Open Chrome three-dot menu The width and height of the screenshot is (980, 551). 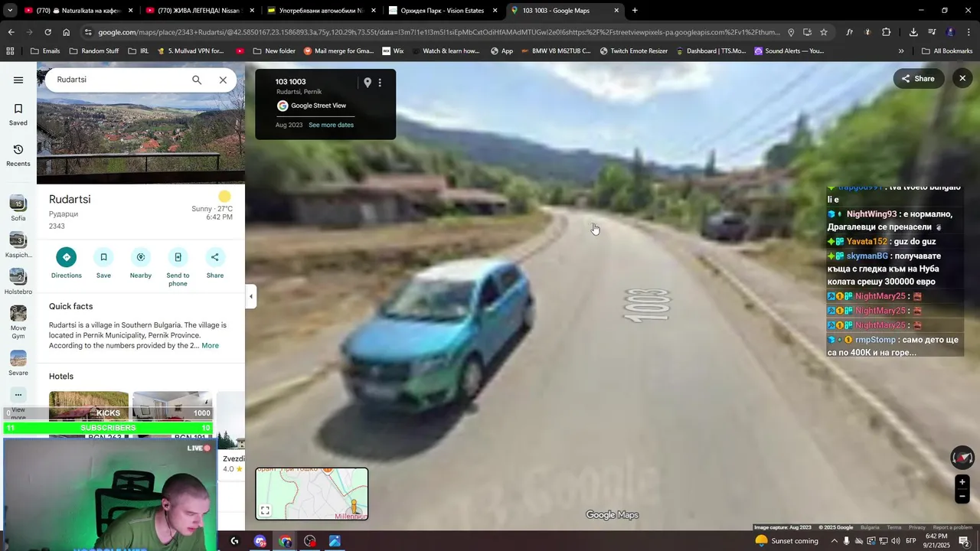tap(969, 32)
